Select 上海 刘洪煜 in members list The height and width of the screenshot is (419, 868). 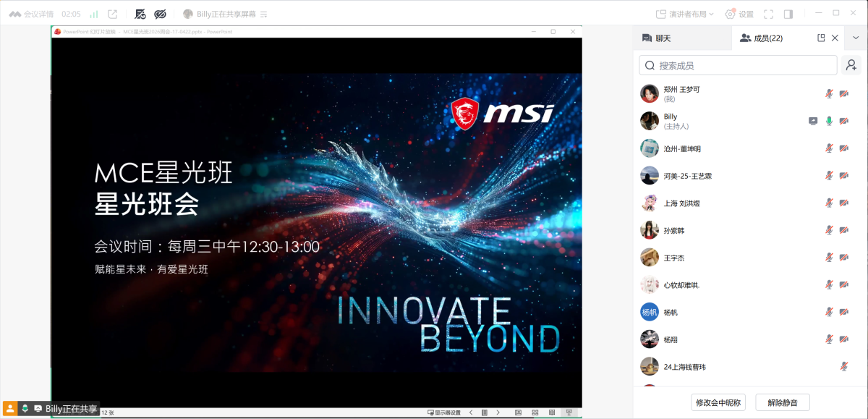749,203
